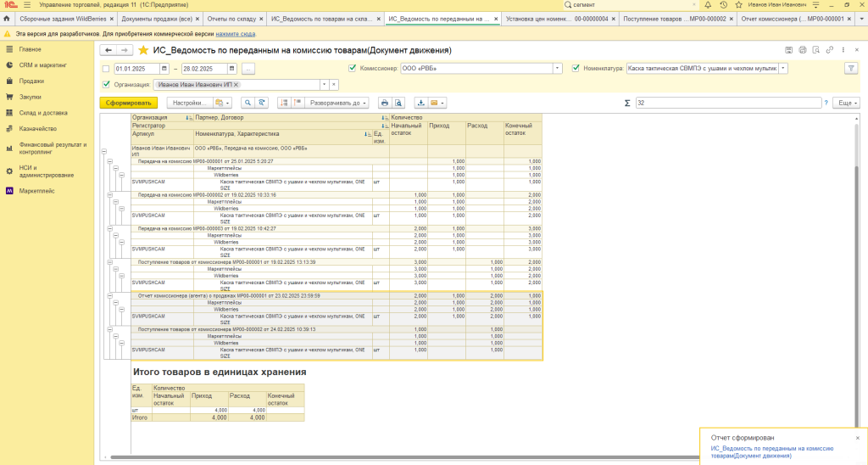The width and height of the screenshot is (868, 465).
Task: Click the header printer icon
Action: point(803,50)
